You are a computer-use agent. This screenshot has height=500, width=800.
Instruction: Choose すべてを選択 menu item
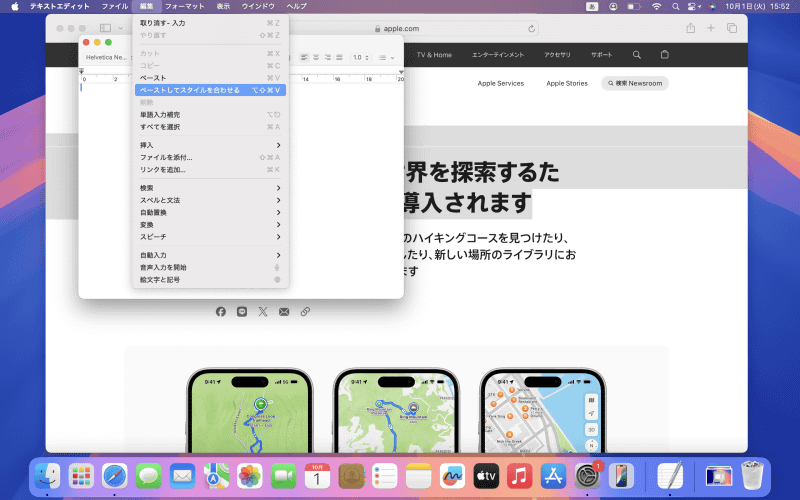(x=210, y=127)
